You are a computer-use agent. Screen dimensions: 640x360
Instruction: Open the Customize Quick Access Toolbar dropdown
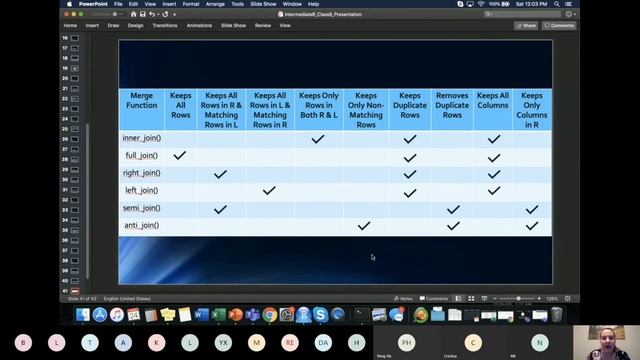tap(174, 15)
